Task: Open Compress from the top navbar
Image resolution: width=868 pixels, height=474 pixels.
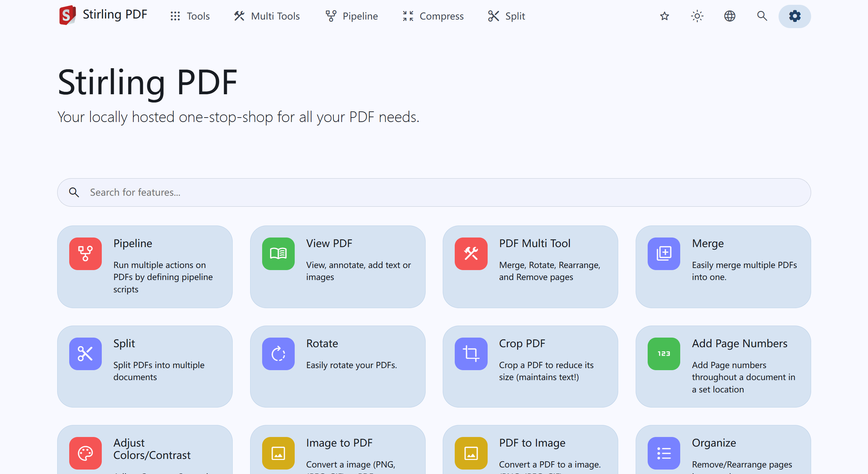Action: tap(433, 16)
